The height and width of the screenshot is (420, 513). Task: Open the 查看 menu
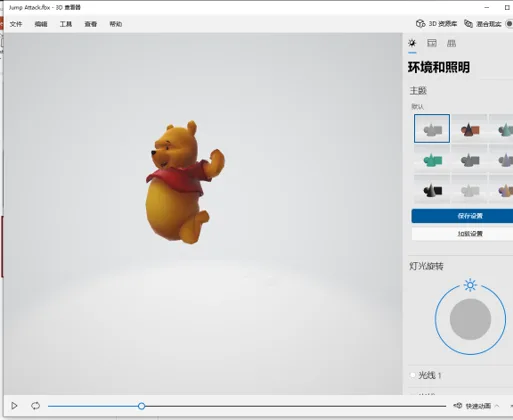point(91,24)
